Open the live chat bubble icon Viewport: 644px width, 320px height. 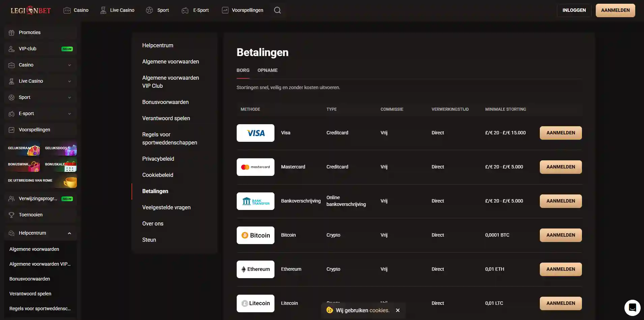(633, 308)
